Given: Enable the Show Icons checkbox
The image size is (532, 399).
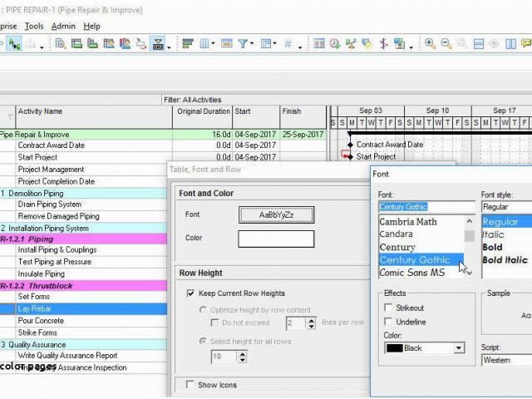Looking at the screenshot, I should (x=192, y=385).
